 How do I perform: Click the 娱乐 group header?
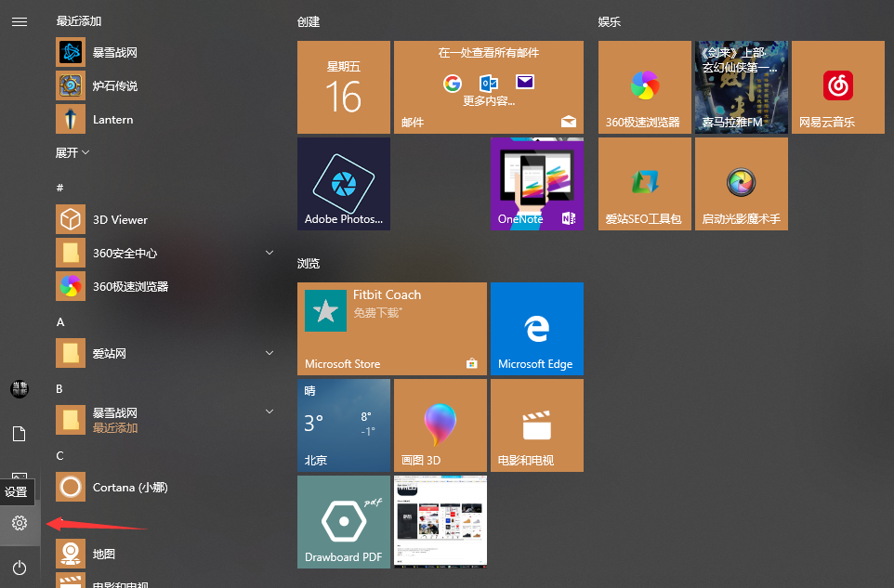[x=610, y=21]
